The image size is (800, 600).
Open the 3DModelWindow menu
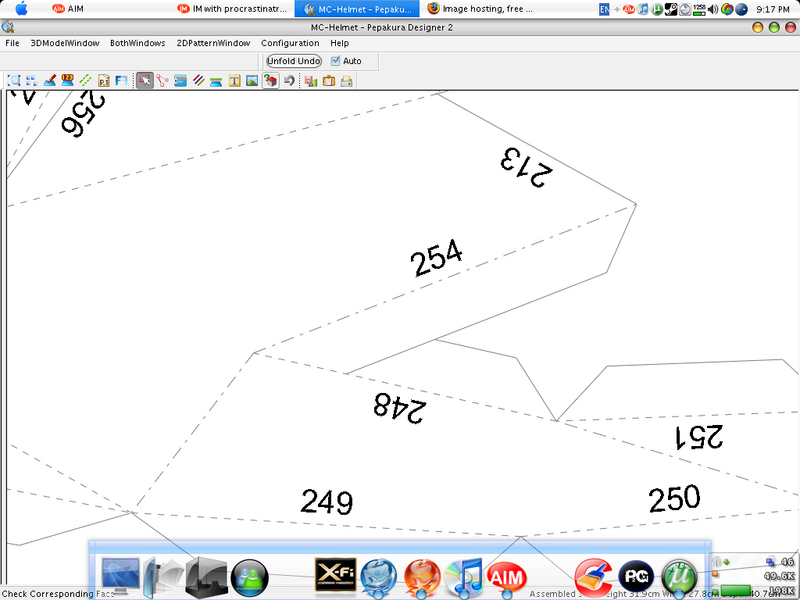65,43
